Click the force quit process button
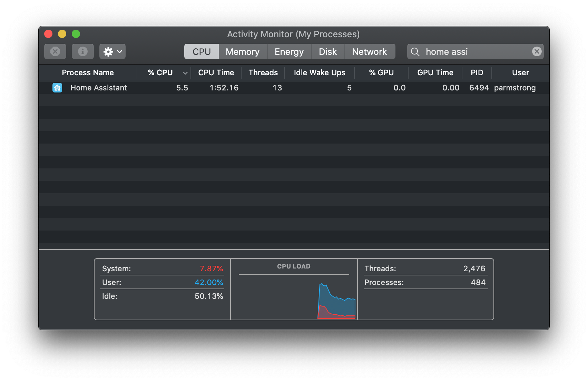The height and width of the screenshot is (381, 588). (x=55, y=51)
